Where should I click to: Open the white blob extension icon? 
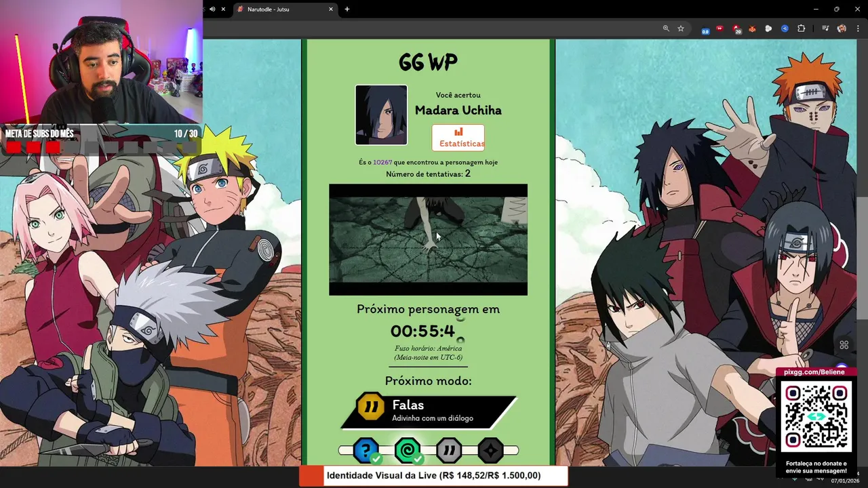click(768, 28)
